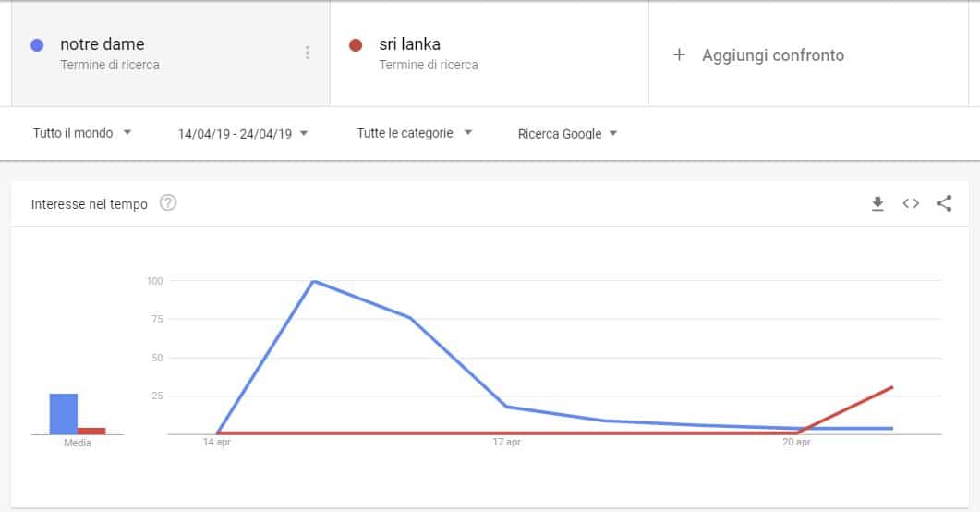Click the red sri lanka dot
Screen dimensions: 980x512
(356, 44)
